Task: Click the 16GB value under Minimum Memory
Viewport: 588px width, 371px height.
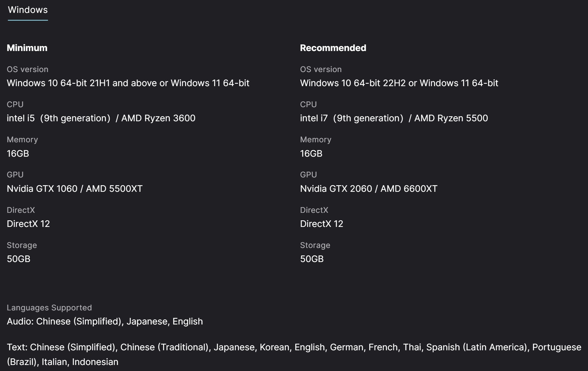Action: [x=18, y=154]
